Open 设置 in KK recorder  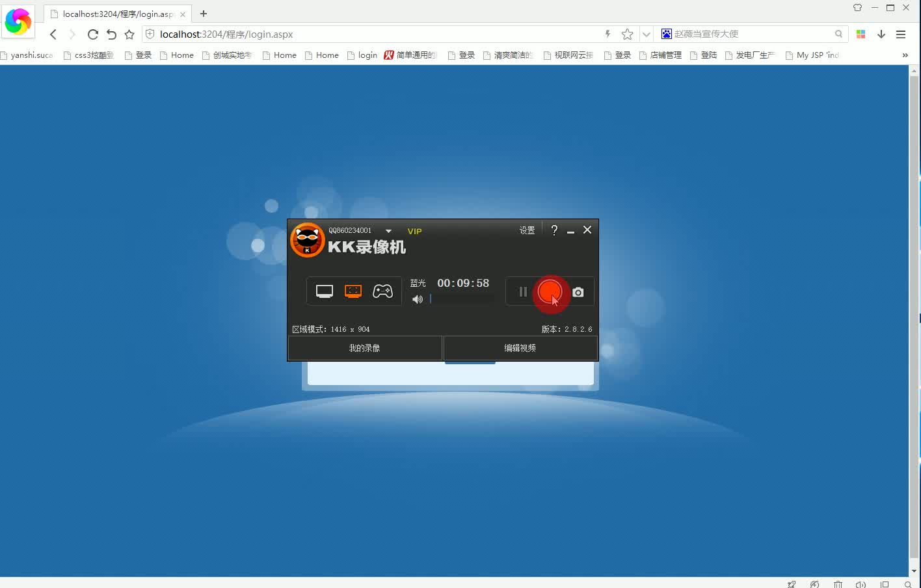(x=527, y=230)
